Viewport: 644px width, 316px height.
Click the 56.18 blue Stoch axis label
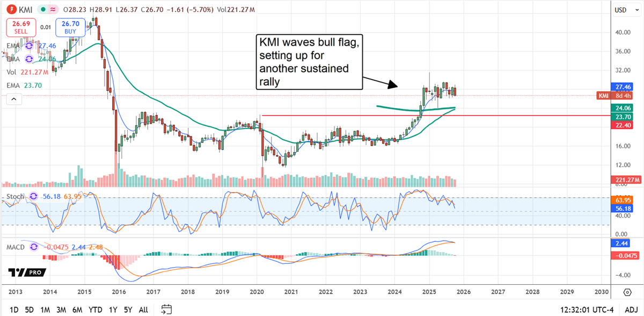pyautogui.click(x=621, y=207)
